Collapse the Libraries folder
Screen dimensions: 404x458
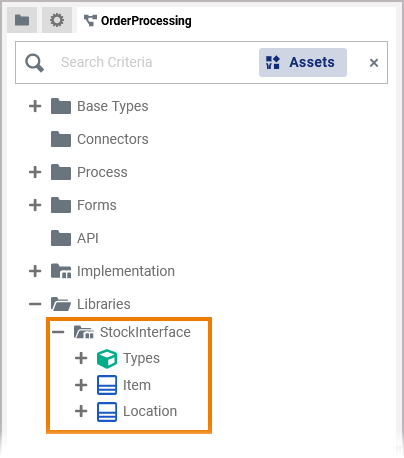(x=35, y=304)
